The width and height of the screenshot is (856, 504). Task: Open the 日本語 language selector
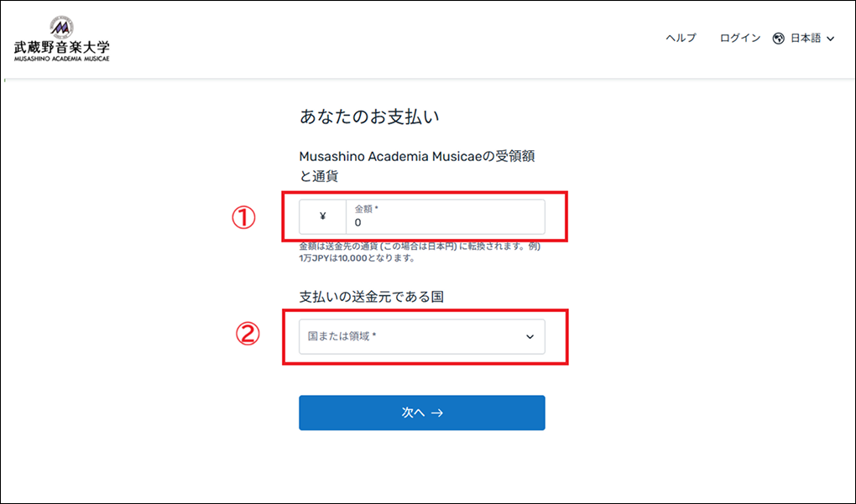(x=806, y=39)
